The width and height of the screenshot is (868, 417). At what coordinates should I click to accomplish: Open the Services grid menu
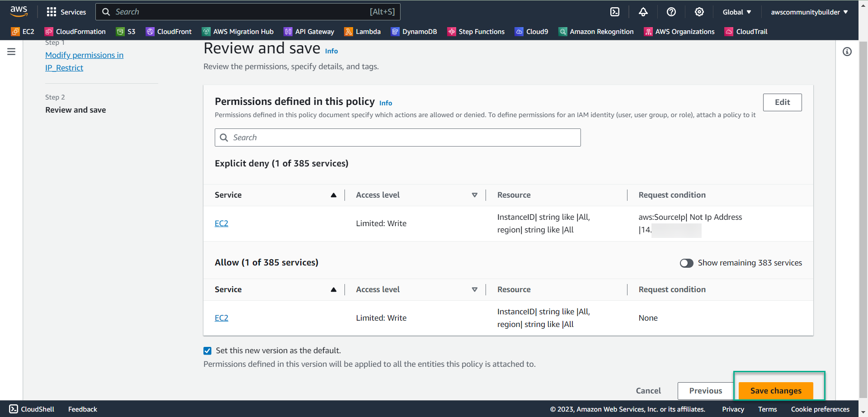(66, 12)
